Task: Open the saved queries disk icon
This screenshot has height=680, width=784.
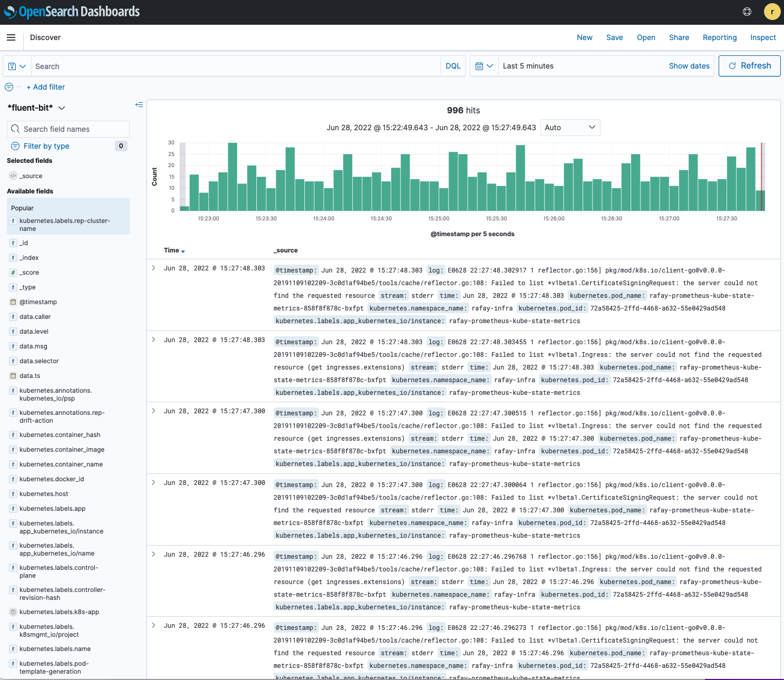Action: (17, 66)
